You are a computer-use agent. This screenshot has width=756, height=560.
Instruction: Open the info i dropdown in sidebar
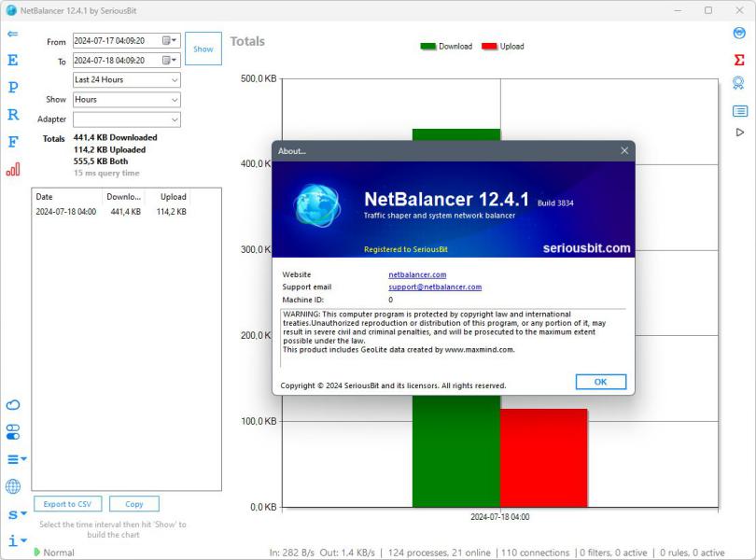tap(18, 540)
